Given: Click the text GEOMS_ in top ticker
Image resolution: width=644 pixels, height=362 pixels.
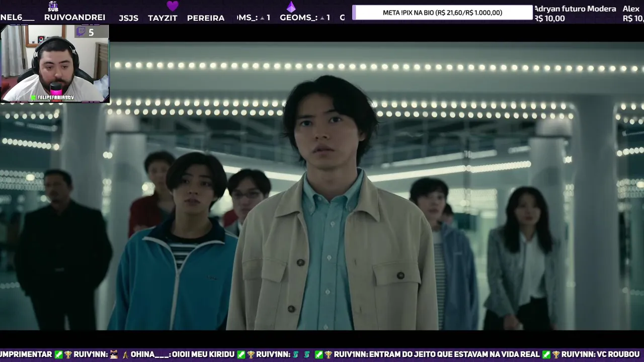Looking at the screenshot, I should tap(297, 18).
